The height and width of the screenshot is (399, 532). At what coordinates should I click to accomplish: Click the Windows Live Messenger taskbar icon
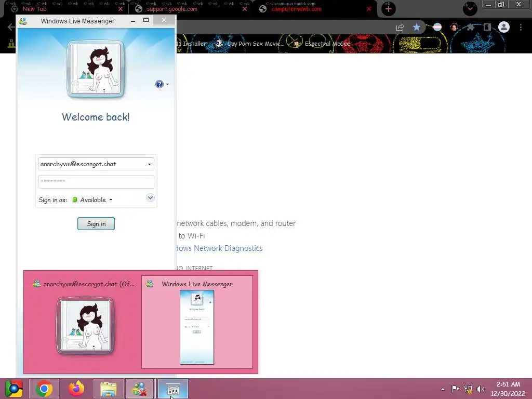(x=140, y=389)
